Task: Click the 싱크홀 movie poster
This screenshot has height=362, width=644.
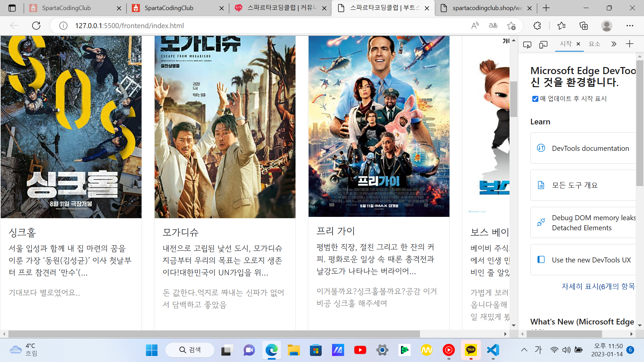Action: pos(71,127)
